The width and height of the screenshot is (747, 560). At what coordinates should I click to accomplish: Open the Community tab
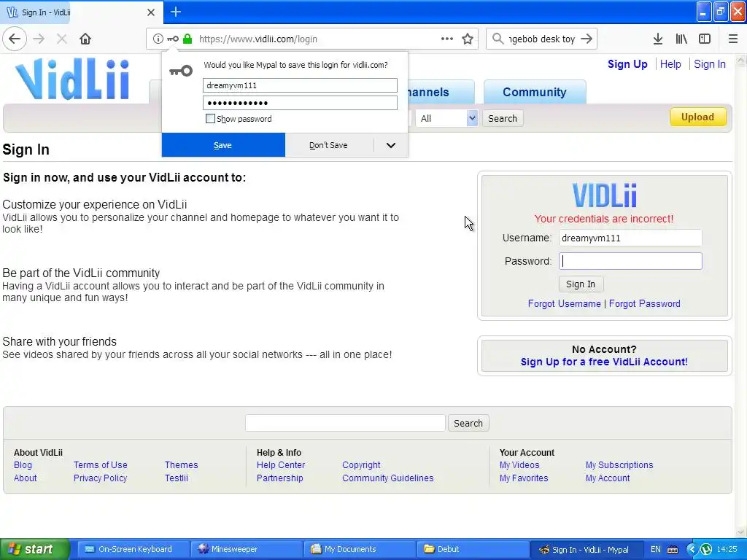pos(535,92)
